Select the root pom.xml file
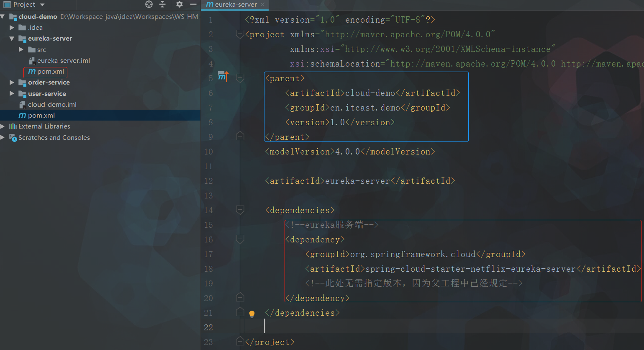The height and width of the screenshot is (350, 644). tap(41, 116)
